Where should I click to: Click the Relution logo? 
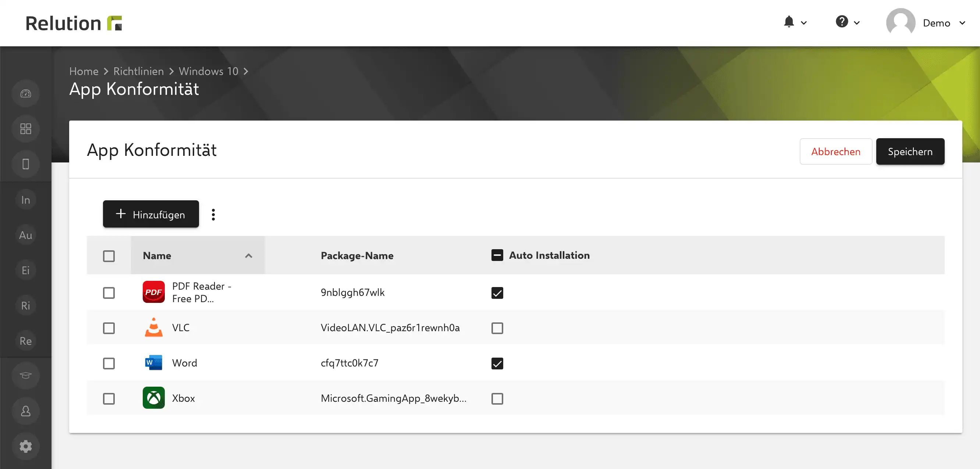(x=74, y=23)
